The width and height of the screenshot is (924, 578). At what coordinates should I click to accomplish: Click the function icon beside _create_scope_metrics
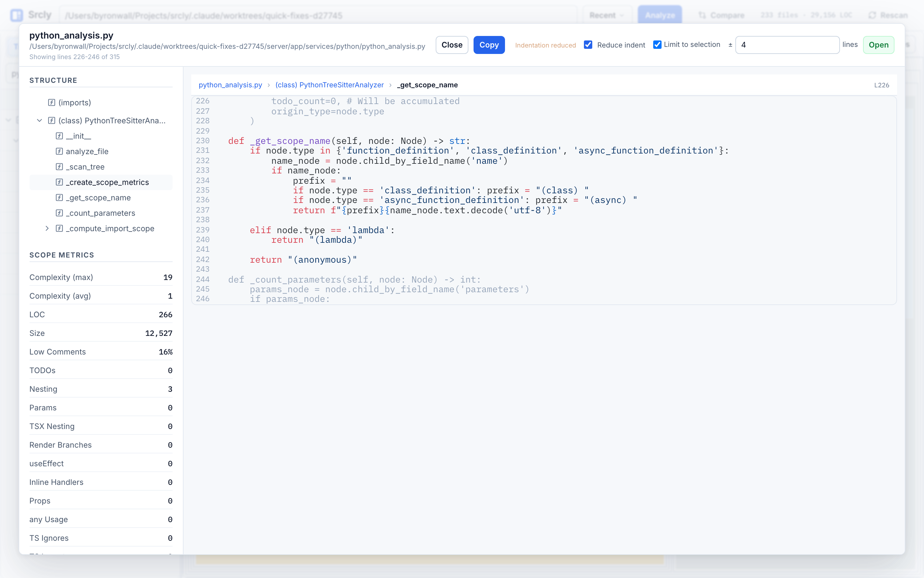click(x=59, y=182)
